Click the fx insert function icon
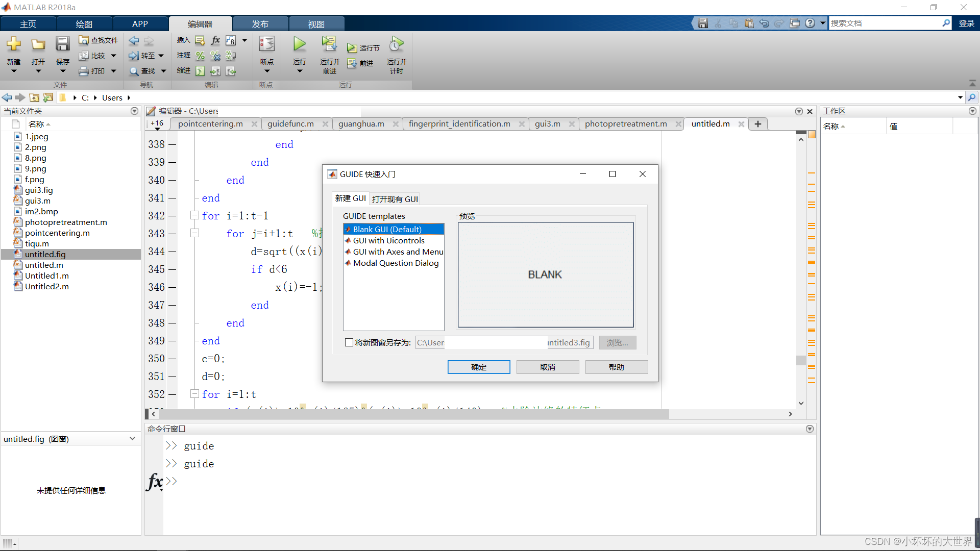This screenshot has height=551, width=980. coord(215,40)
